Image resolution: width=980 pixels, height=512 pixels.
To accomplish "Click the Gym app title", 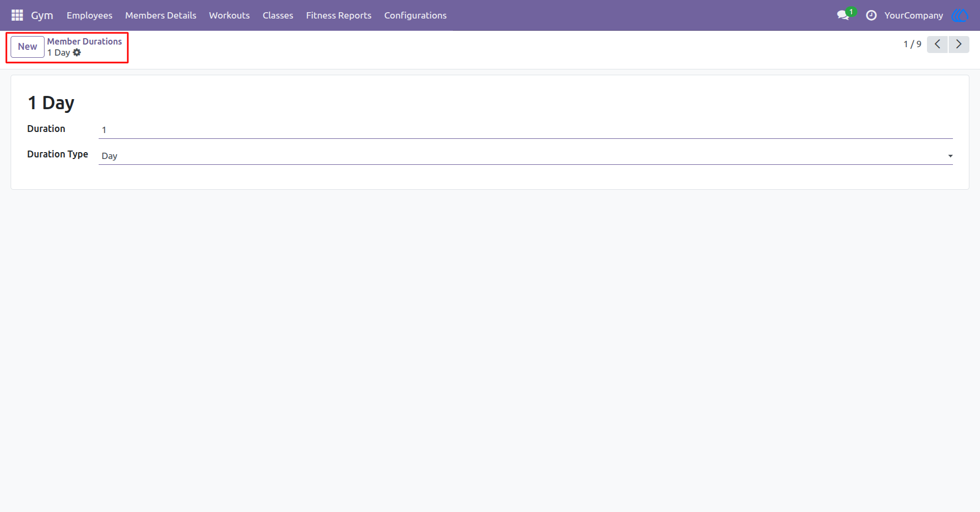I will (42, 15).
